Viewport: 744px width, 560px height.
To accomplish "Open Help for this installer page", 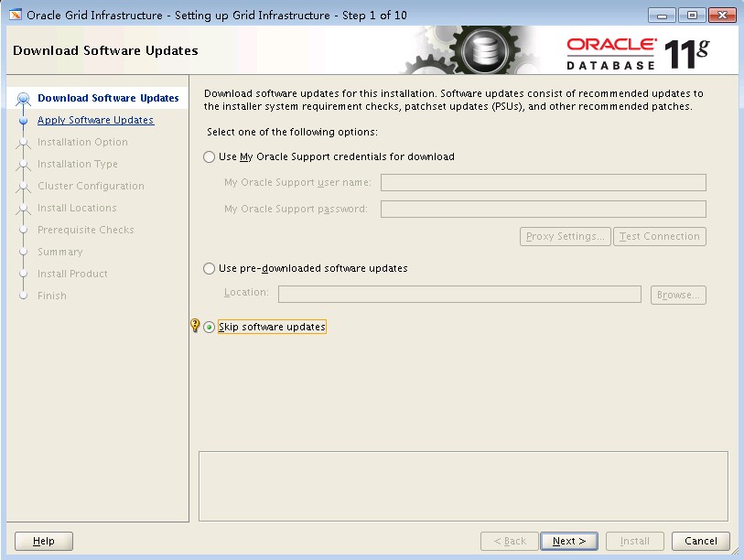I will 44,541.
